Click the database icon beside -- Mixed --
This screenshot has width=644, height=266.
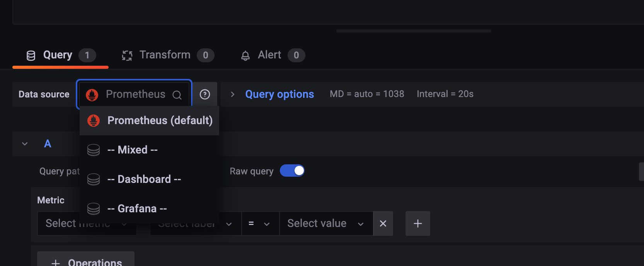click(94, 150)
